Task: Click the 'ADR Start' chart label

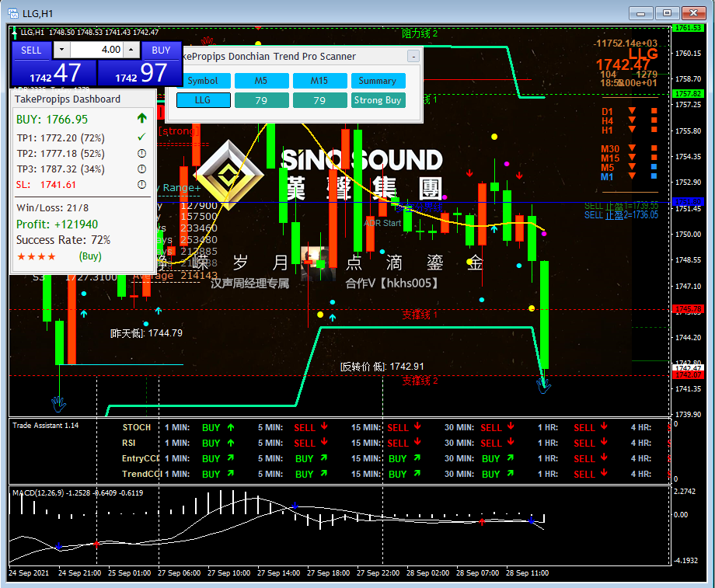Action: point(382,224)
